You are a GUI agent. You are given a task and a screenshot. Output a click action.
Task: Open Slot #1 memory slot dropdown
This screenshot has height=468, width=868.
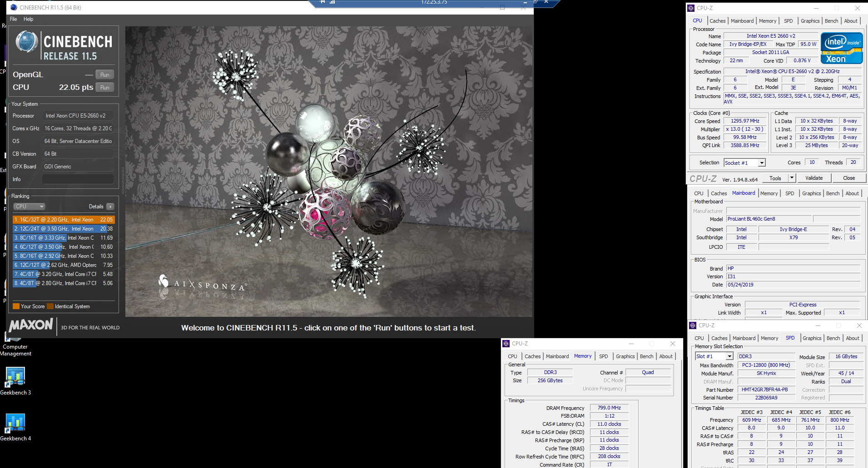(714, 357)
